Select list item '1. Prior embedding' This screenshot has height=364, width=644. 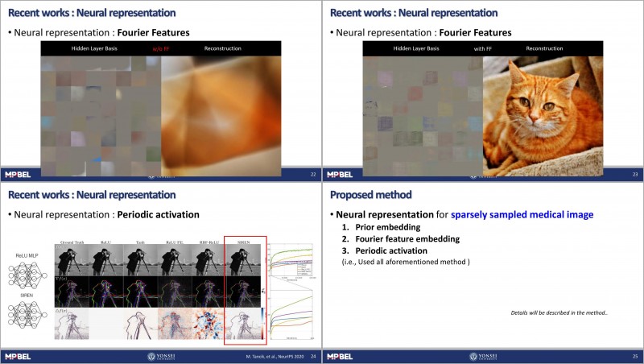click(381, 227)
